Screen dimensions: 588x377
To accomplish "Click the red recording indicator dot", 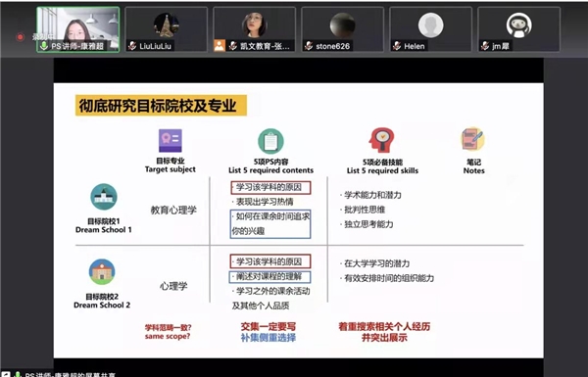I will [x=20, y=37].
